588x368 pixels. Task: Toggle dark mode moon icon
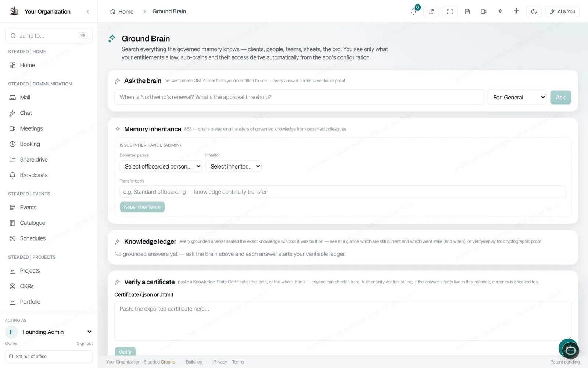(534, 11)
